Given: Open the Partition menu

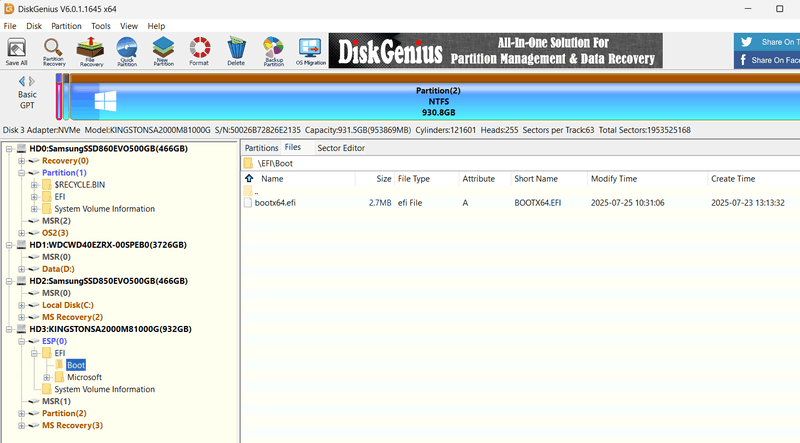Looking at the screenshot, I should 66,26.
